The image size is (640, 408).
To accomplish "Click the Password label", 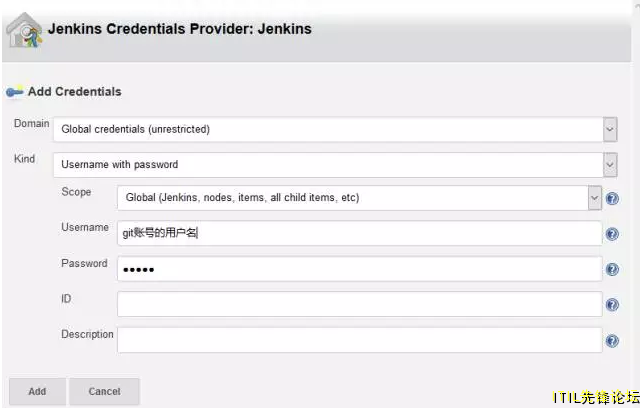I will point(84,263).
